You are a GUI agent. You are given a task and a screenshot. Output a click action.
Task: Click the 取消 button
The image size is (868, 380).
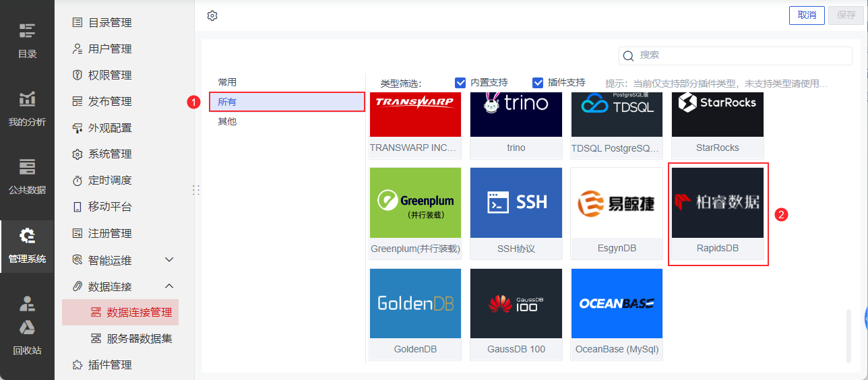click(x=807, y=15)
